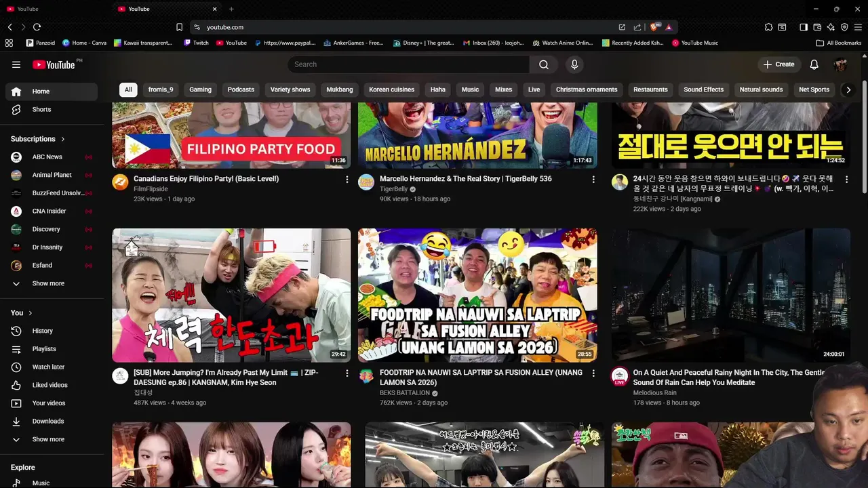Open BEKS BATTALION channel link
This screenshot has width=868, height=488.
404,392
